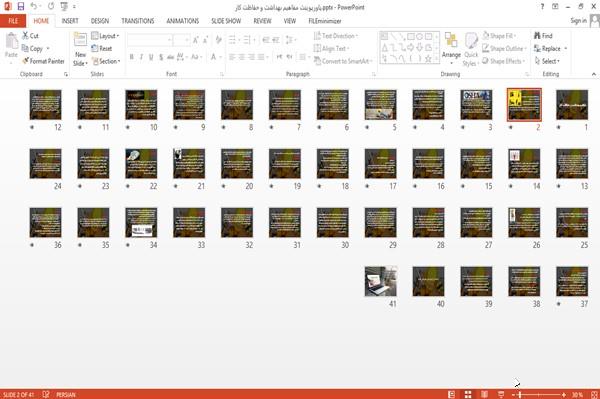This screenshot has height=399, width=600.
Task: Expand the Shape Effects menu
Action: (x=504, y=61)
